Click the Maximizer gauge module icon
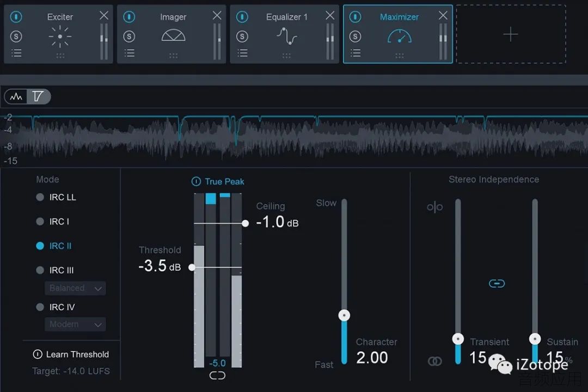Viewport: 588px width, 392px height. coord(400,36)
